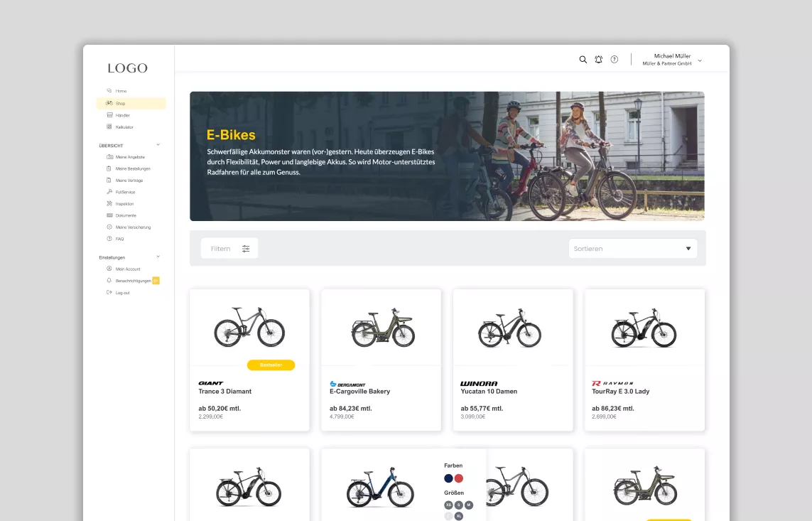
Task: Click the FAQ question mark icon in the sidebar
Action: click(x=109, y=239)
